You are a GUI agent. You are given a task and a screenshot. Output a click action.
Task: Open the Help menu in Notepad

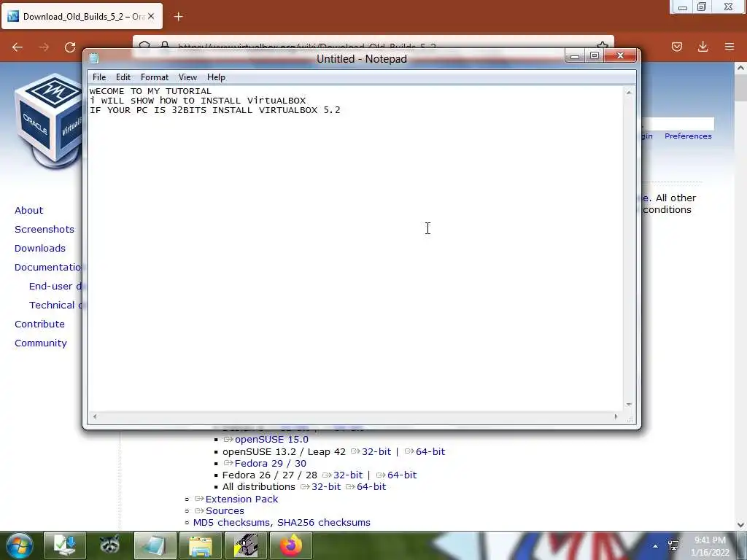[x=216, y=77]
